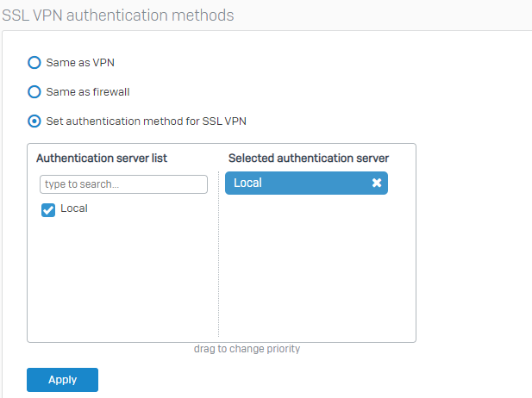Viewport: 532px width, 398px height.
Task: Click the dotted divider between server lists
Action: 218,254
